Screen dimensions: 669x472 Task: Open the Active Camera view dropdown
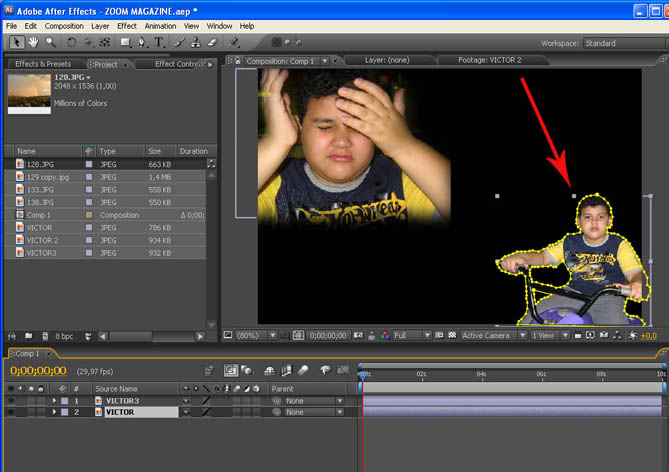[490, 336]
